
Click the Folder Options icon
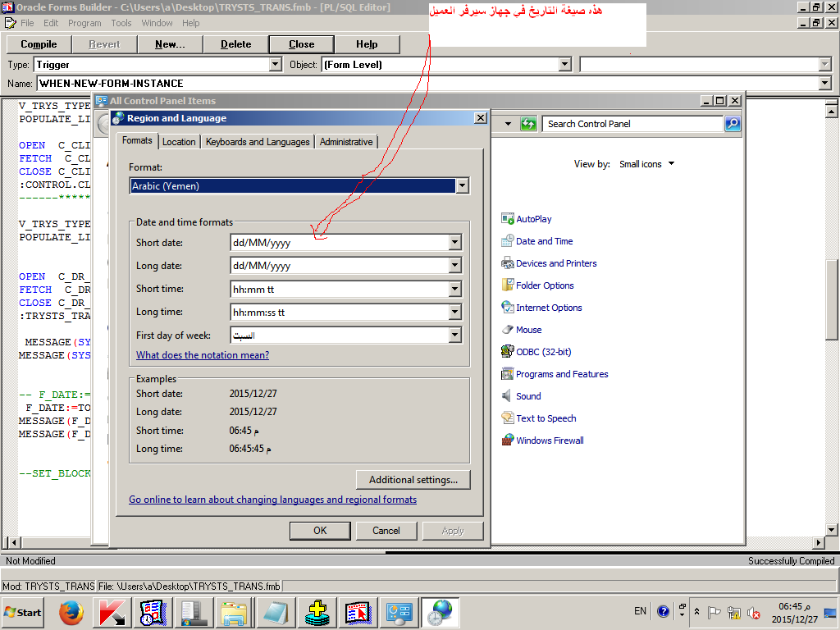(x=508, y=285)
